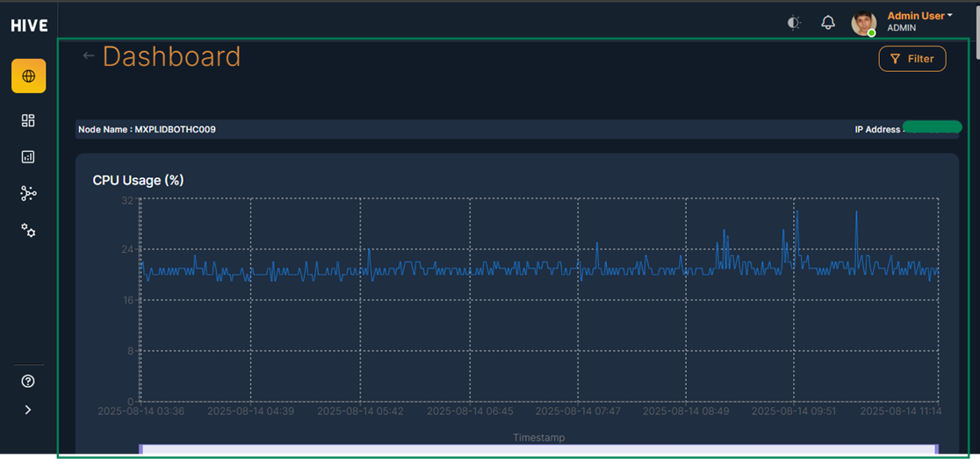The image size is (980, 459).
Task: Expand the sidebar using the bottom chevron
Action: pyautogui.click(x=28, y=409)
